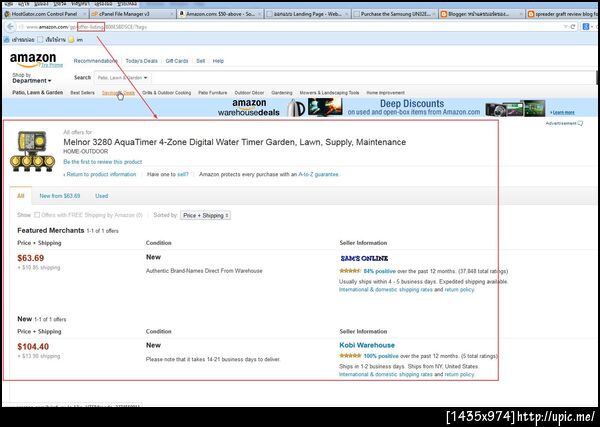Open the A-to-Z guarantee link
This screenshot has width=600, height=427.
(318, 174)
